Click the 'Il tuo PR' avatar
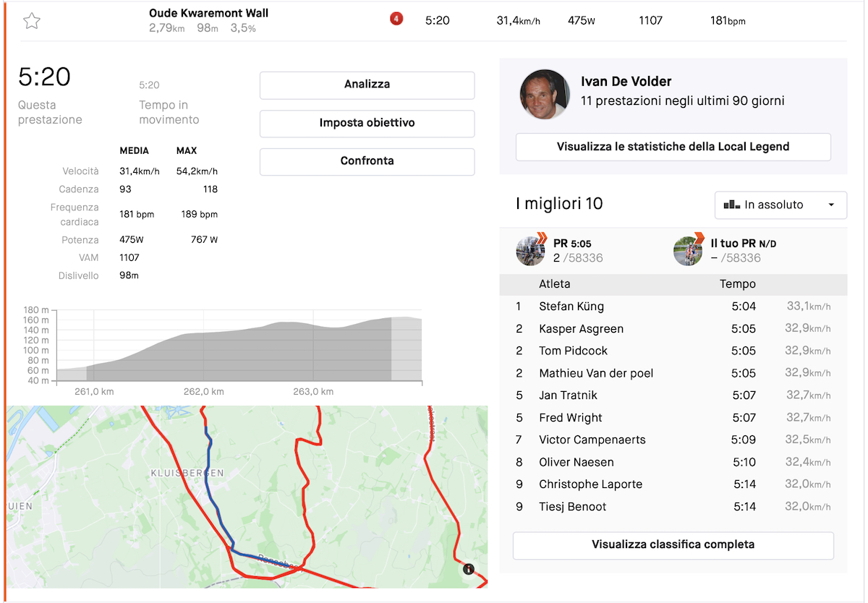This screenshot has width=868, height=603. [688, 250]
